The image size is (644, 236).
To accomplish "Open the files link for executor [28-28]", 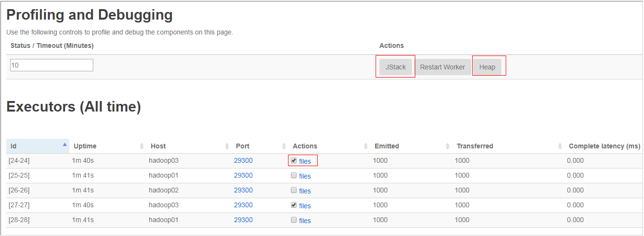I will tap(305, 221).
